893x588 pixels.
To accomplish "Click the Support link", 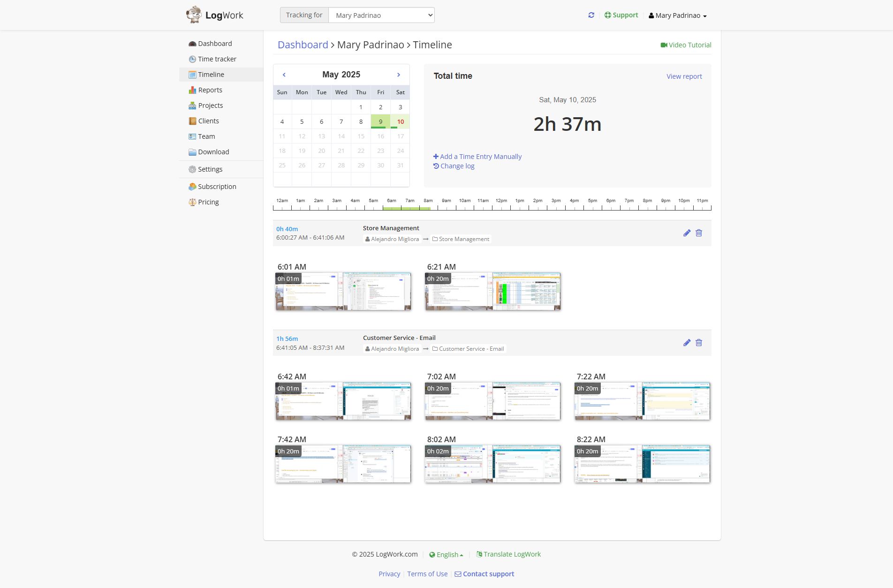I will coord(621,15).
